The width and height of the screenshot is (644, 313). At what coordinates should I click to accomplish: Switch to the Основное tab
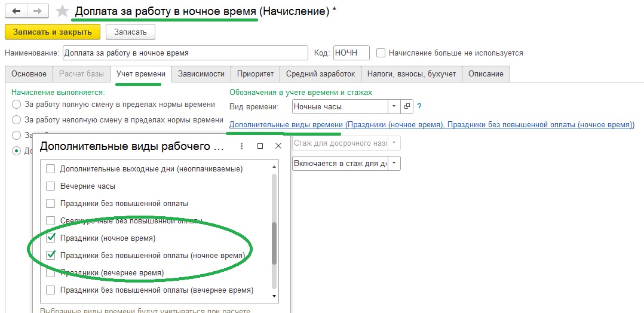pos(29,74)
